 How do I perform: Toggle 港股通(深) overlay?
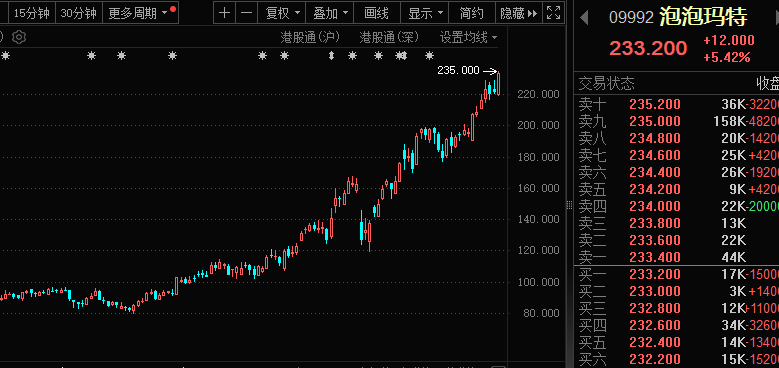pyautogui.click(x=389, y=37)
